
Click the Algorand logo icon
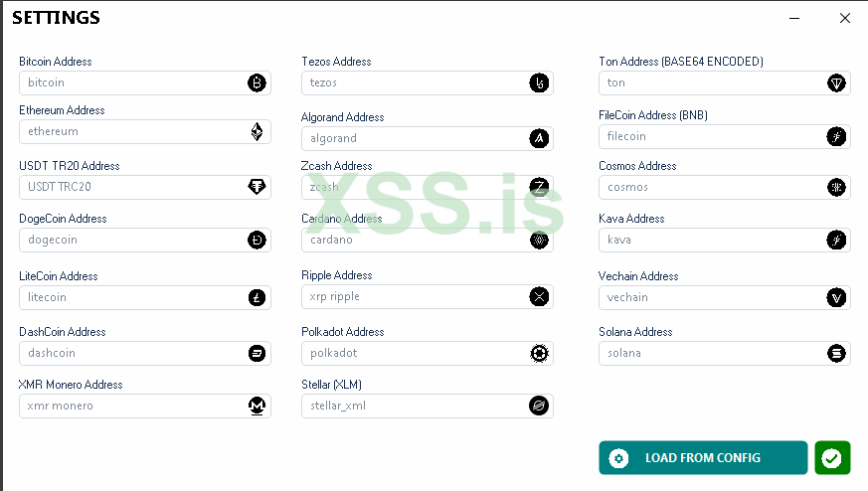pyautogui.click(x=539, y=138)
